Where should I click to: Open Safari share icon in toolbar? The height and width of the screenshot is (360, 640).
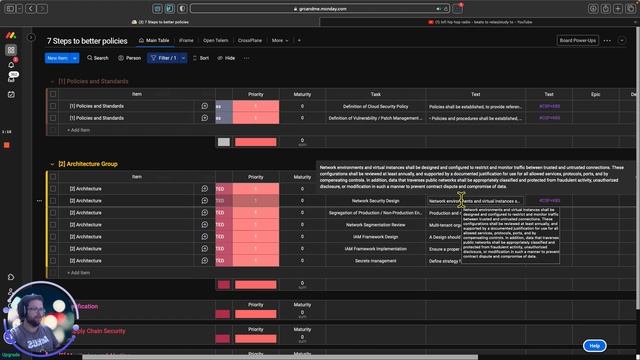coord(606,8)
